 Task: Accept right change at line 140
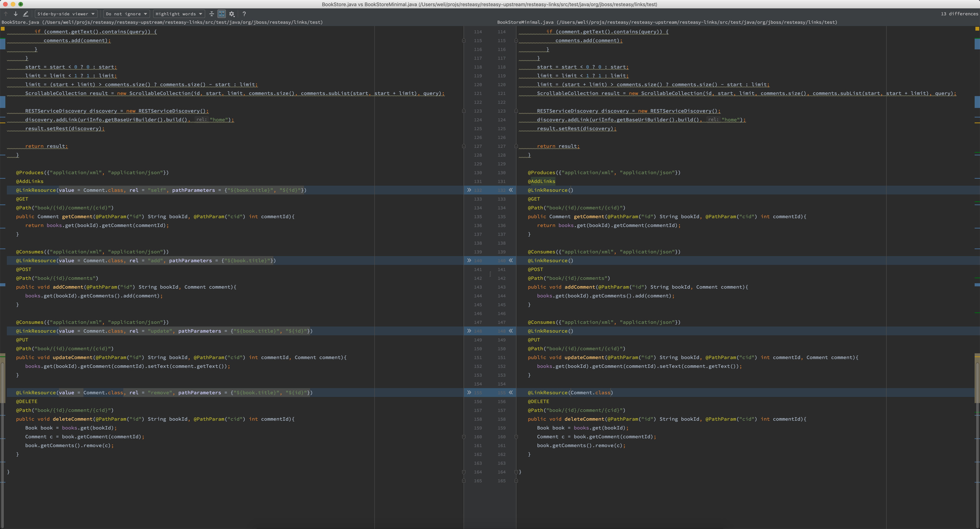[x=511, y=260]
